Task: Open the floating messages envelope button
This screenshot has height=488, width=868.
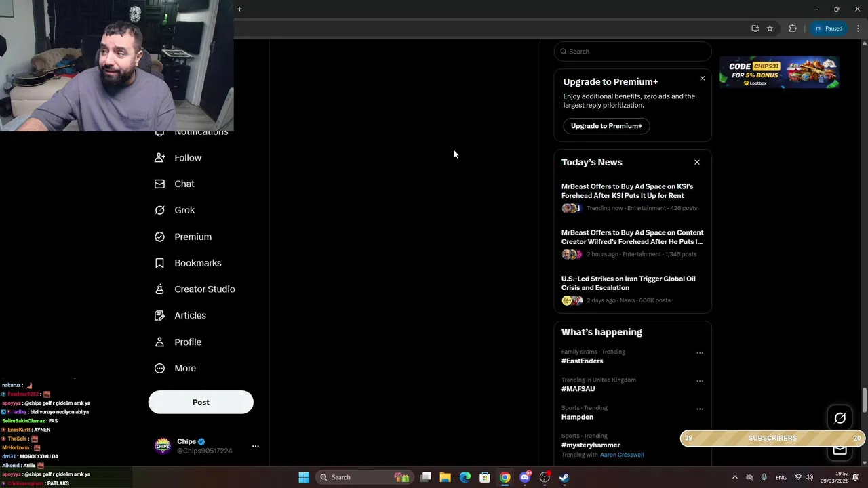Action: point(840,450)
